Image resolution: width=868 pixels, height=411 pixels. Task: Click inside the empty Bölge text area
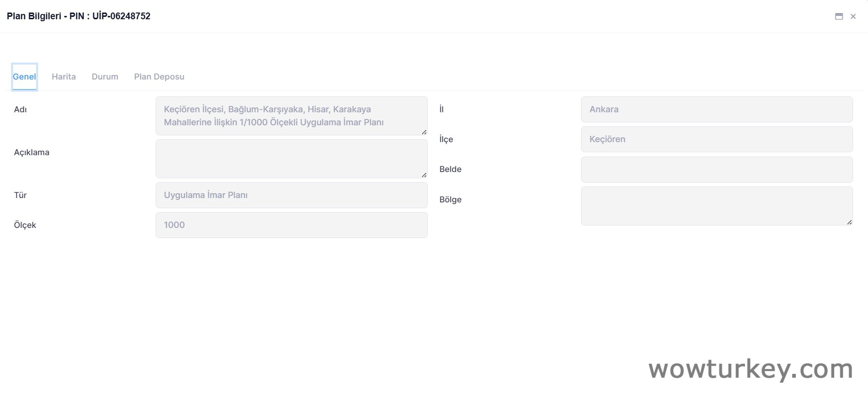pyautogui.click(x=717, y=206)
